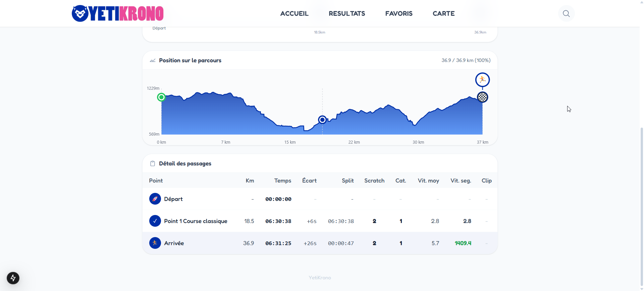Image resolution: width=644 pixels, height=291 pixels.
Task: Click the clipboard icon near Détail des passages
Action: 153,163
